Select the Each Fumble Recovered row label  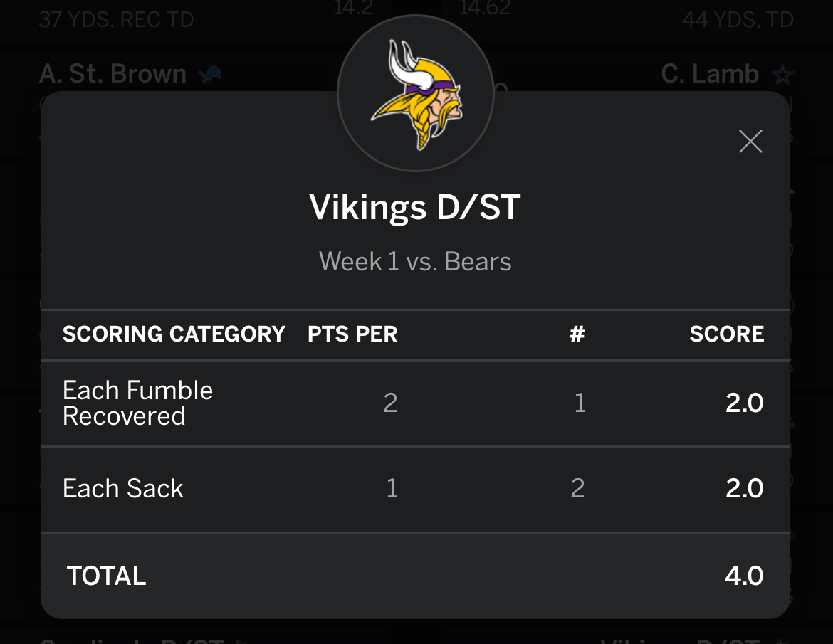click(x=138, y=403)
